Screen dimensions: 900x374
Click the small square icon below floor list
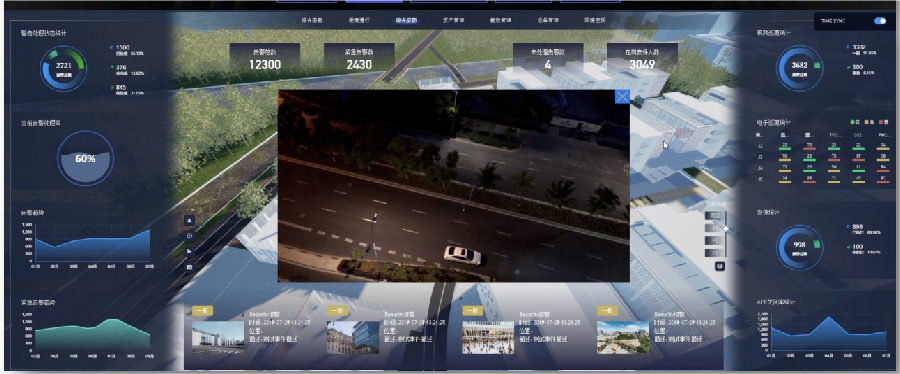[x=720, y=266]
